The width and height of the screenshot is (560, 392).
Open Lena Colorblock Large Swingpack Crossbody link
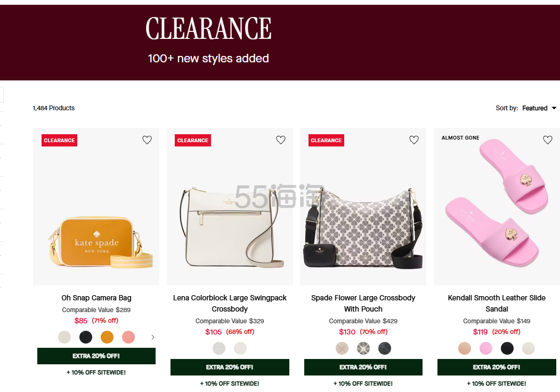(x=230, y=303)
